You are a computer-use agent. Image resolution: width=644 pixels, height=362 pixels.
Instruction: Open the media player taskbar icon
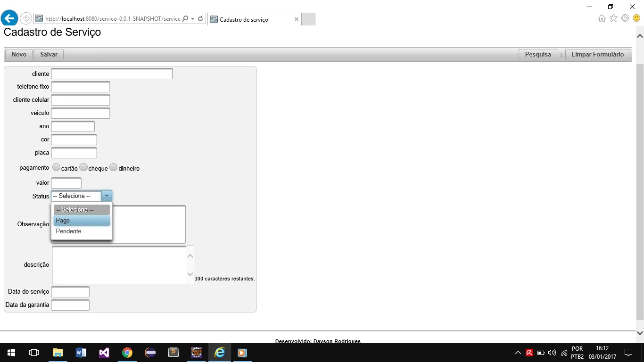tap(242, 353)
